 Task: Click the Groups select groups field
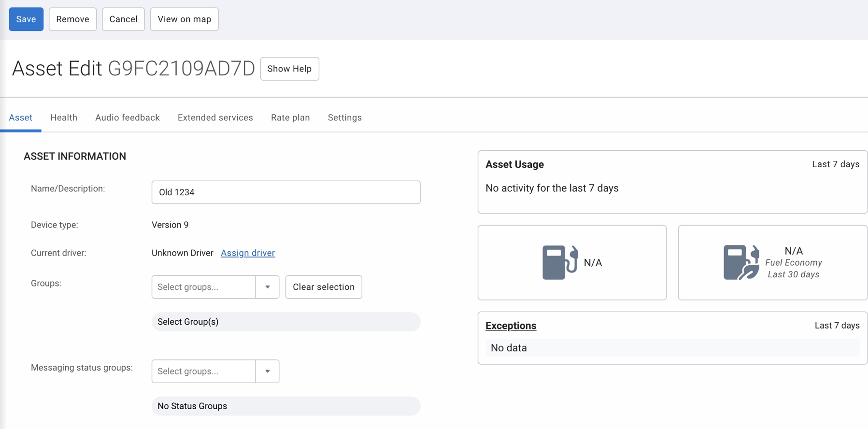pyautogui.click(x=203, y=287)
